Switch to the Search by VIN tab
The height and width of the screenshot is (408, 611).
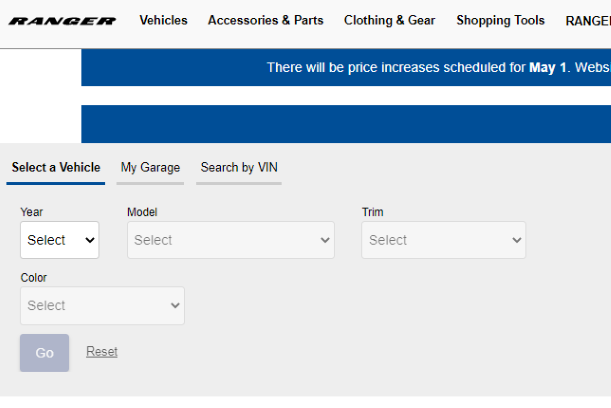[239, 167]
